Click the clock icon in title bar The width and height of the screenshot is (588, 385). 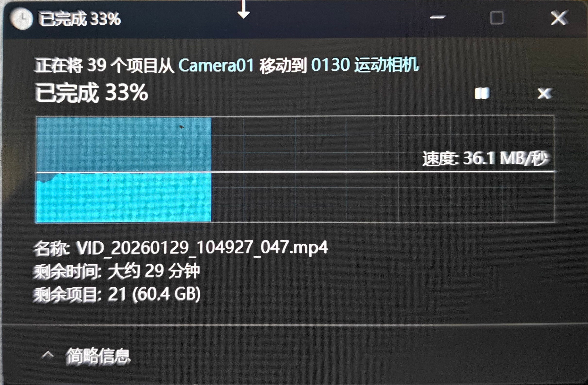21,18
